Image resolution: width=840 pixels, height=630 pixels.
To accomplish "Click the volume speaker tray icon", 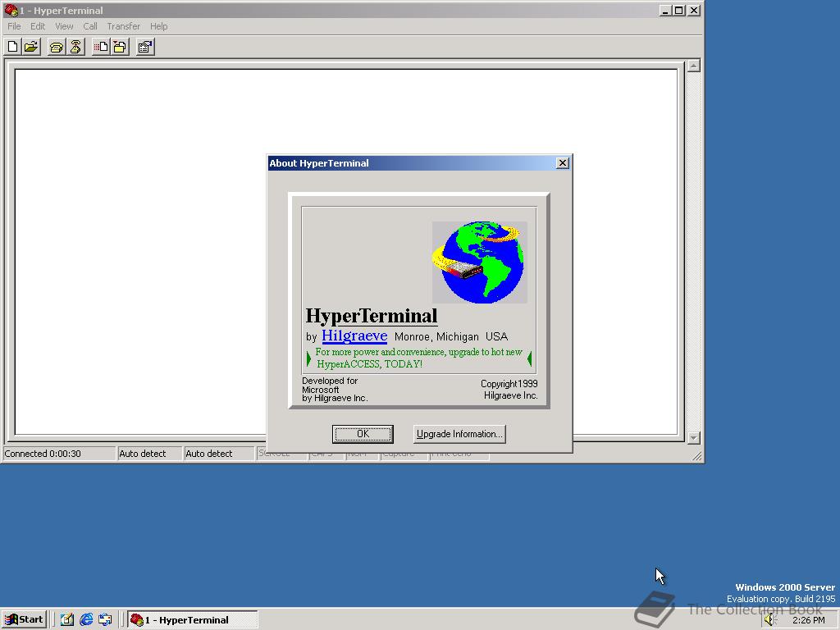I will click(769, 620).
